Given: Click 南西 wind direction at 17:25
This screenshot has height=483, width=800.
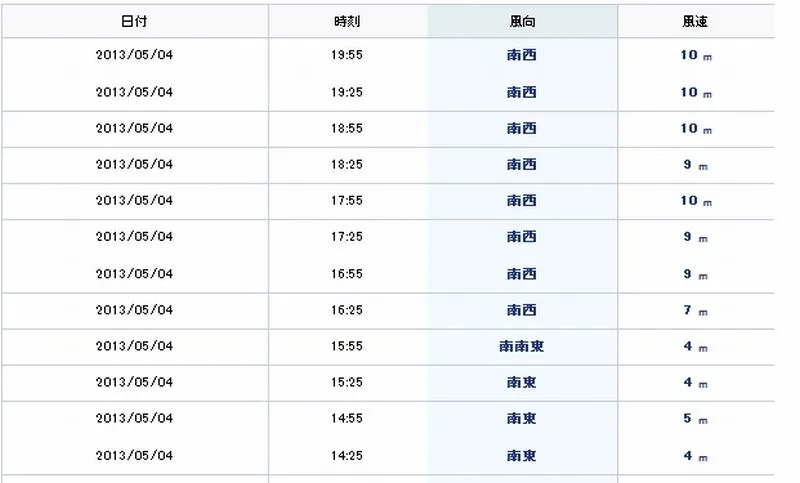Looking at the screenshot, I should click(521, 237).
